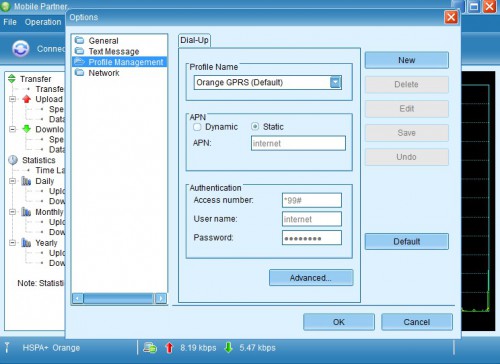Viewport: 500px width, 364px height.
Task: Switch to the Dial-Up tab
Action: tap(194, 40)
